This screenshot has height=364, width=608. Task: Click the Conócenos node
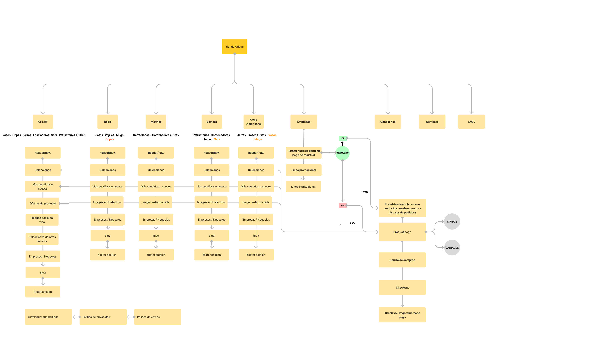[388, 122]
